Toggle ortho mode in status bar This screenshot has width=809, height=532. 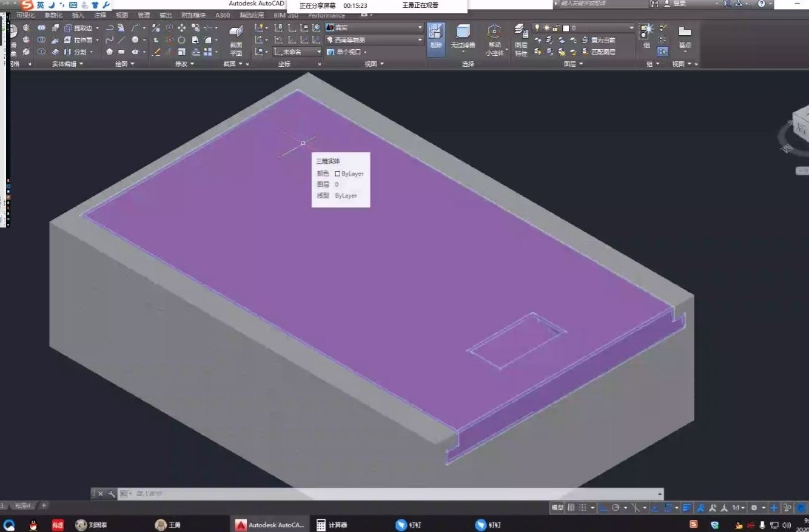click(604, 508)
